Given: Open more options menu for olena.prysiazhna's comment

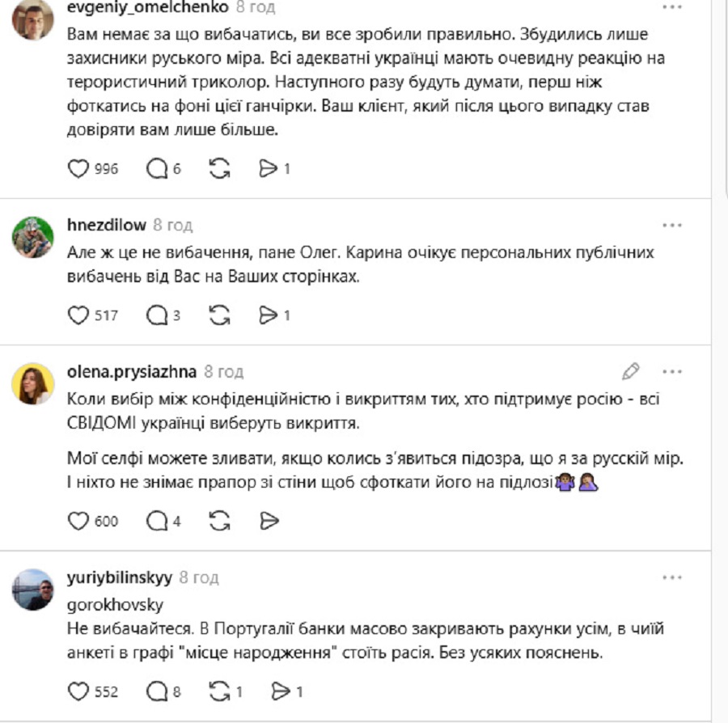Looking at the screenshot, I should [672, 371].
